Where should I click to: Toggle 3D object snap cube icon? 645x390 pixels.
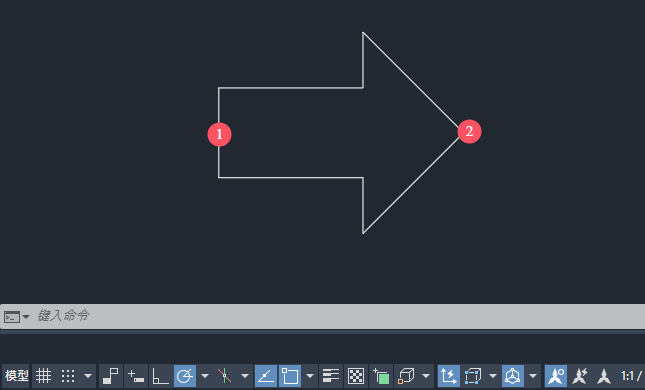click(x=406, y=376)
